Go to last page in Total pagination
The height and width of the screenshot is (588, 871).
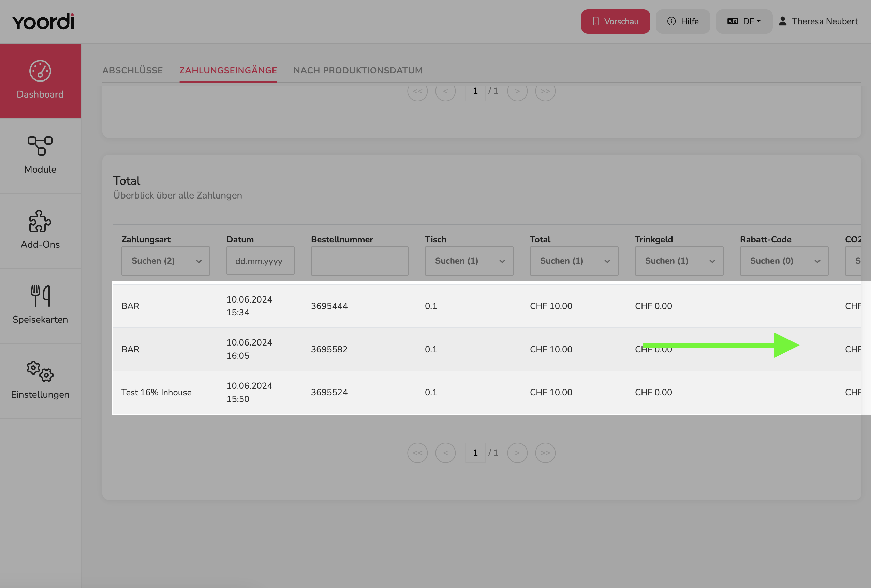pos(545,453)
